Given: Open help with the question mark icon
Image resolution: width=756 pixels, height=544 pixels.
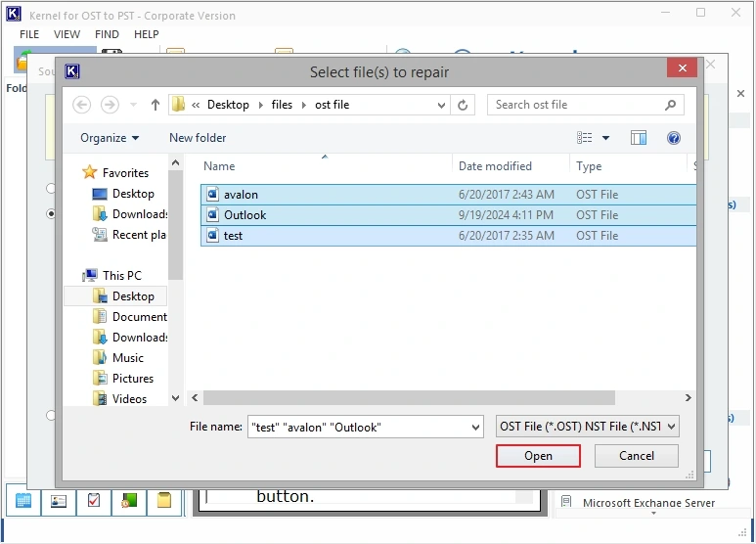Looking at the screenshot, I should pyautogui.click(x=674, y=138).
